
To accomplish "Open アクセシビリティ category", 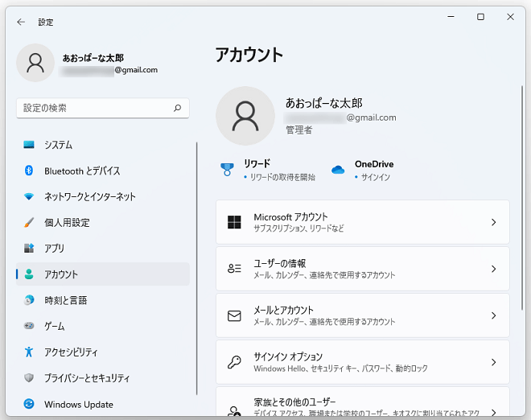I will [103, 352].
